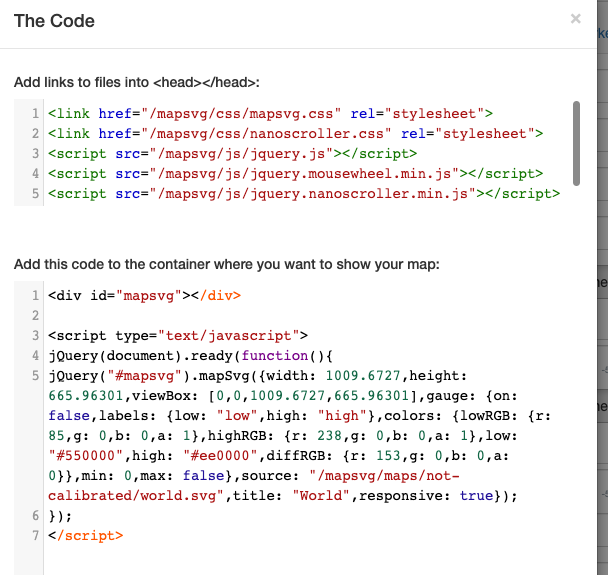Click the jquery.mousewheel.min.js script line
The image size is (608, 575).
pos(295,174)
